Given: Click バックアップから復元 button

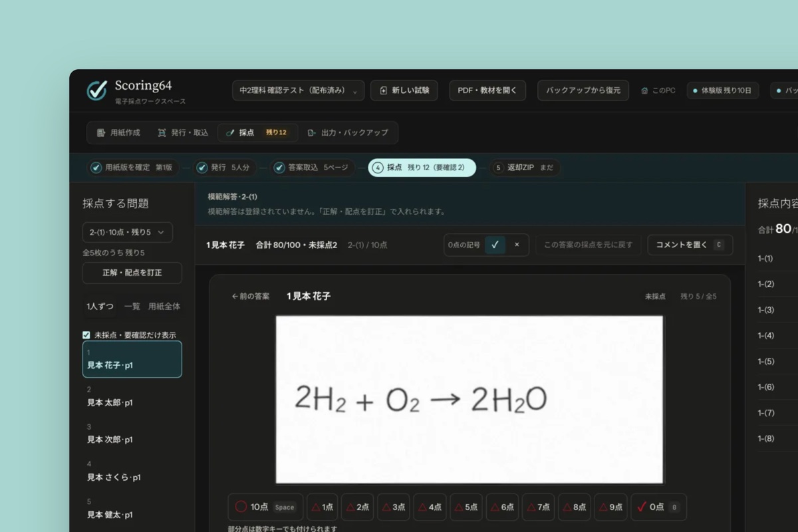Looking at the screenshot, I should (583, 90).
